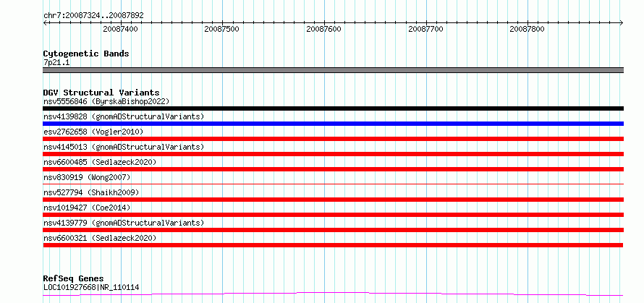Image resolution: width=644 pixels, height=303 pixels.
Task: Open variant nsv4139828 gnomAD label
Action: [x=124, y=116]
